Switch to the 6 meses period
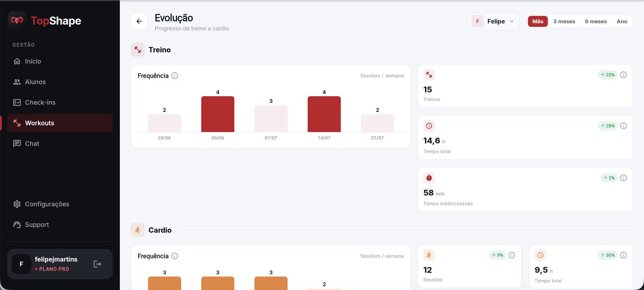This screenshot has width=644, height=290. click(596, 21)
